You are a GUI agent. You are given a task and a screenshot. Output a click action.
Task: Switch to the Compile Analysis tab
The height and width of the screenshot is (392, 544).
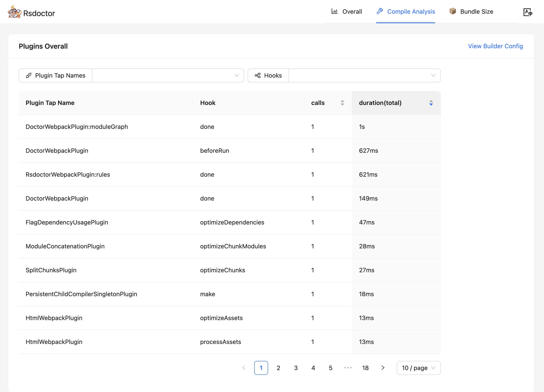[405, 12]
